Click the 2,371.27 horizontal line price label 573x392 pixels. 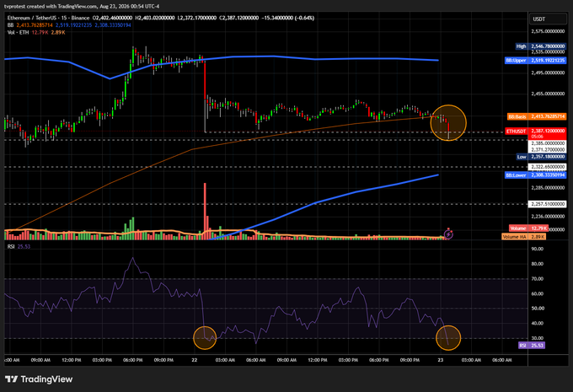tap(548, 149)
